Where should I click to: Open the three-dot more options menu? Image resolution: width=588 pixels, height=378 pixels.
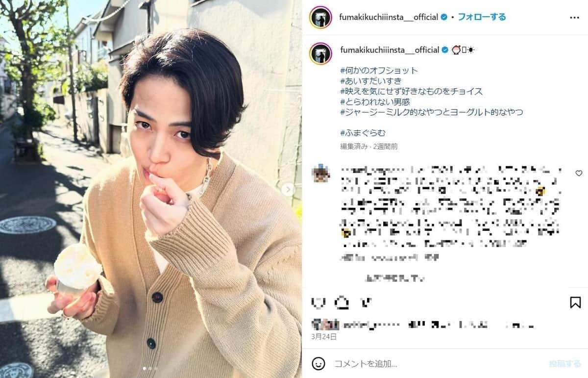tap(574, 17)
